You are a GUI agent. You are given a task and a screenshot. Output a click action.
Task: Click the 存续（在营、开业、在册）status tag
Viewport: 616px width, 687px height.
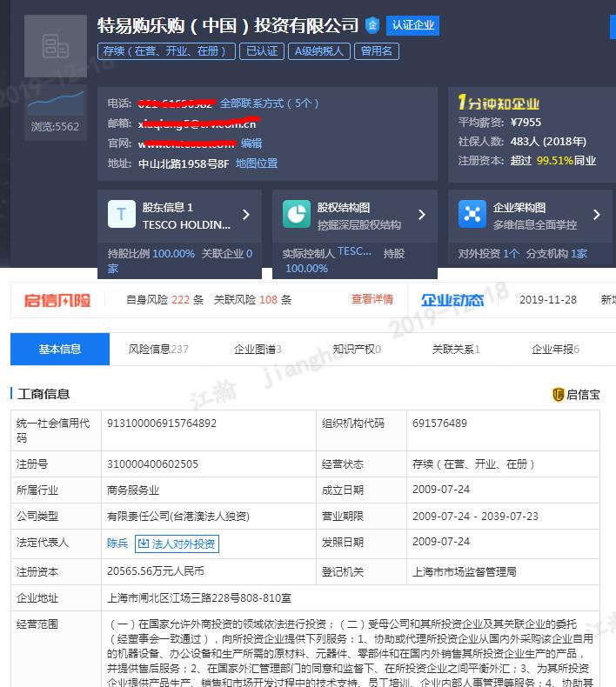pyautogui.click(x=166, y=51)
